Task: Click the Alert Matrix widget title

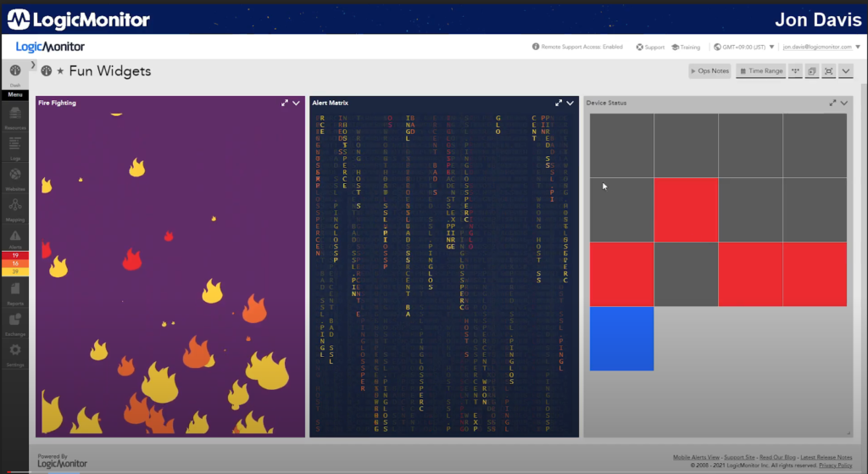Action: (x=330, y=103)
